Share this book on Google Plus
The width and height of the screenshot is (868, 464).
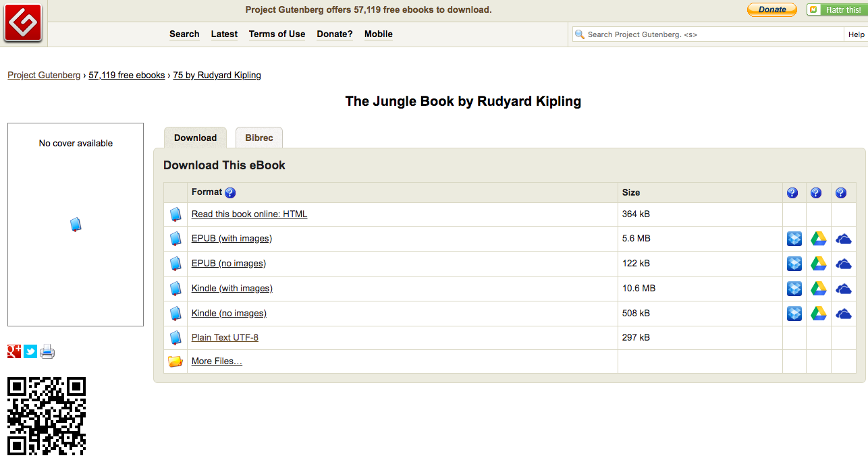pyautogui.click(x=14, y=351)
